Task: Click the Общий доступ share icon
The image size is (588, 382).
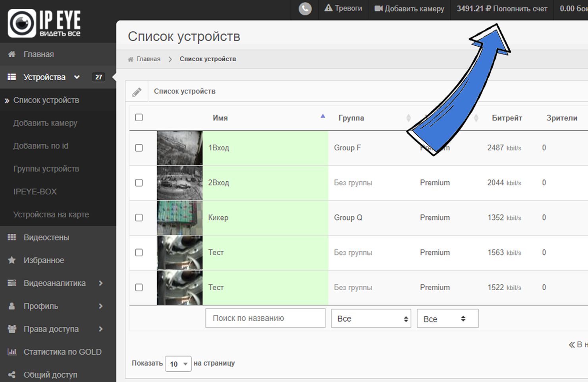Action: coord(11,374)
